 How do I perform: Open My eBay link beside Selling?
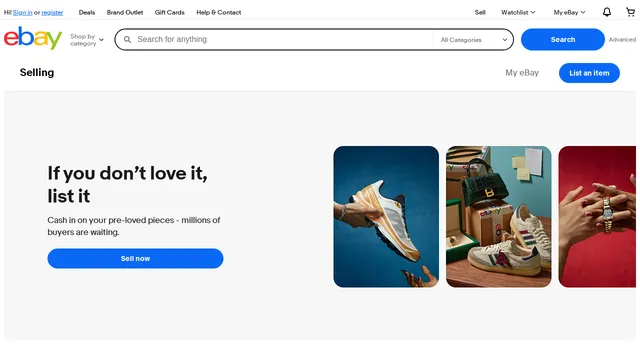pyautogui.click(x=522, y=73)
